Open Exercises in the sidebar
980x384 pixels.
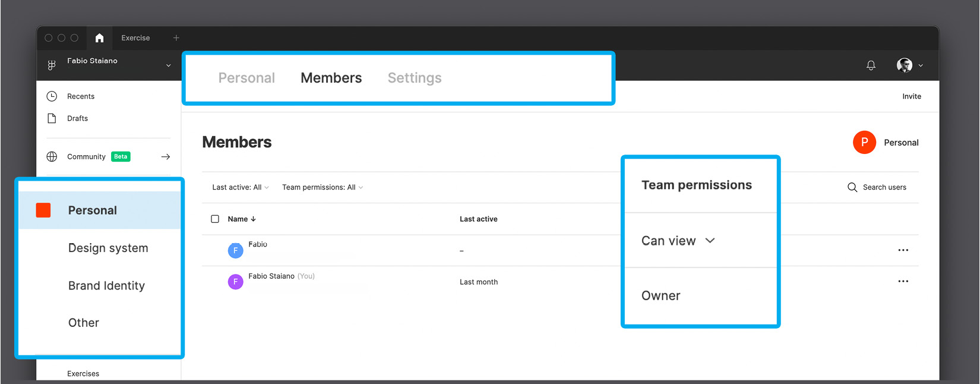pyautogui.click(x=83, y=374)
